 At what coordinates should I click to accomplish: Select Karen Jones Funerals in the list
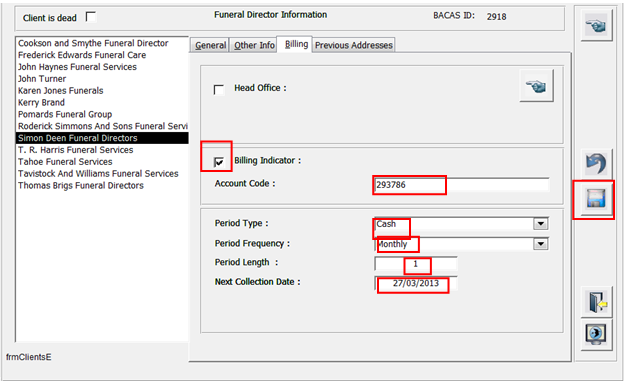click(61, 91)
